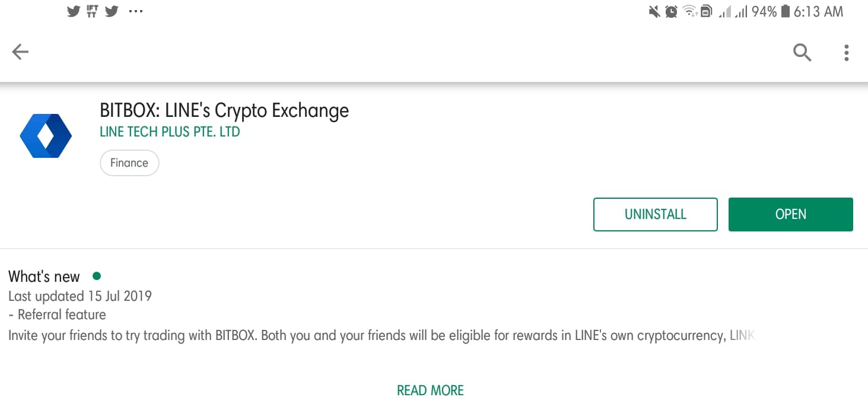
Task: Expand the What's new section heading
Action: (44, 277)
